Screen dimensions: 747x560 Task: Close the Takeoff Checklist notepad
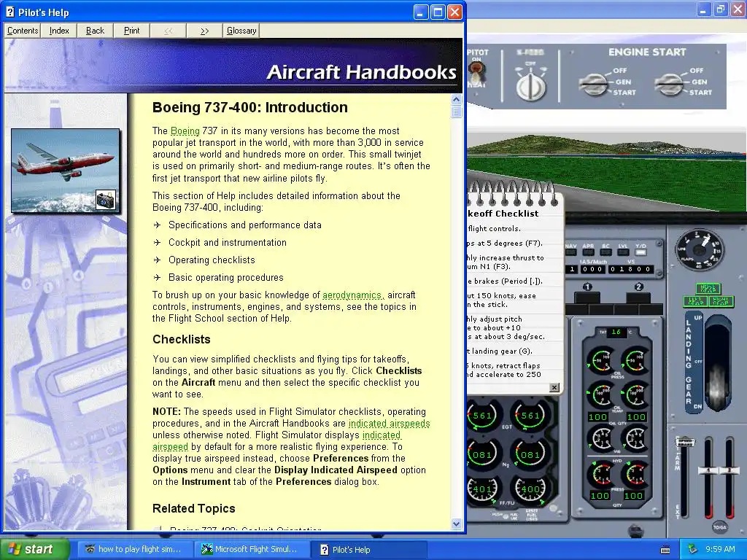[554, 388]
